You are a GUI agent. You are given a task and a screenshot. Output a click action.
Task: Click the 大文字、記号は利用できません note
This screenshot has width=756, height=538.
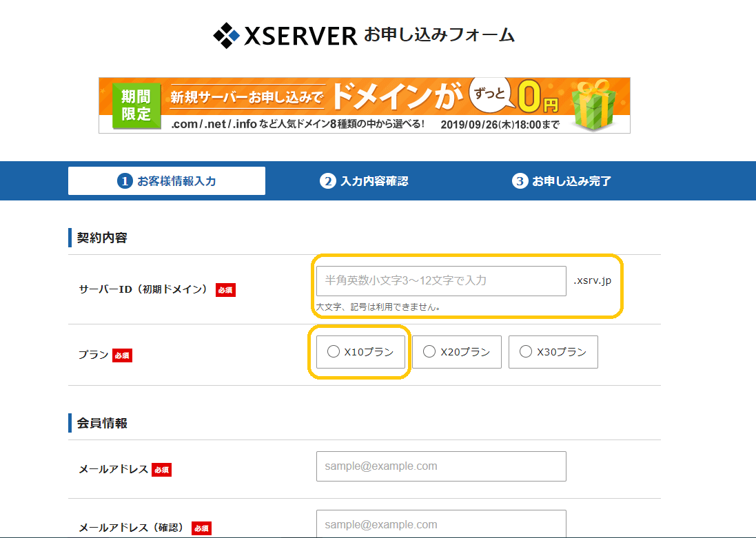coord(378,307)
